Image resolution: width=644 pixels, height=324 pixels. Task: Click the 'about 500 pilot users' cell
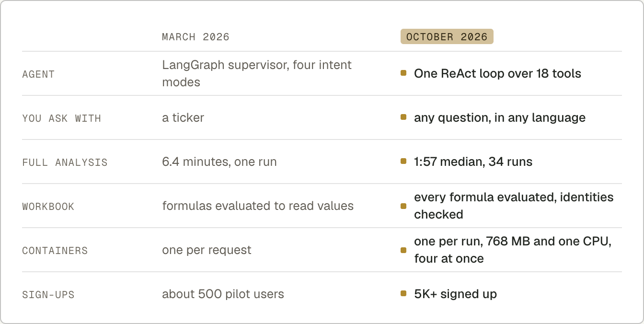click(x=223, y=294)
